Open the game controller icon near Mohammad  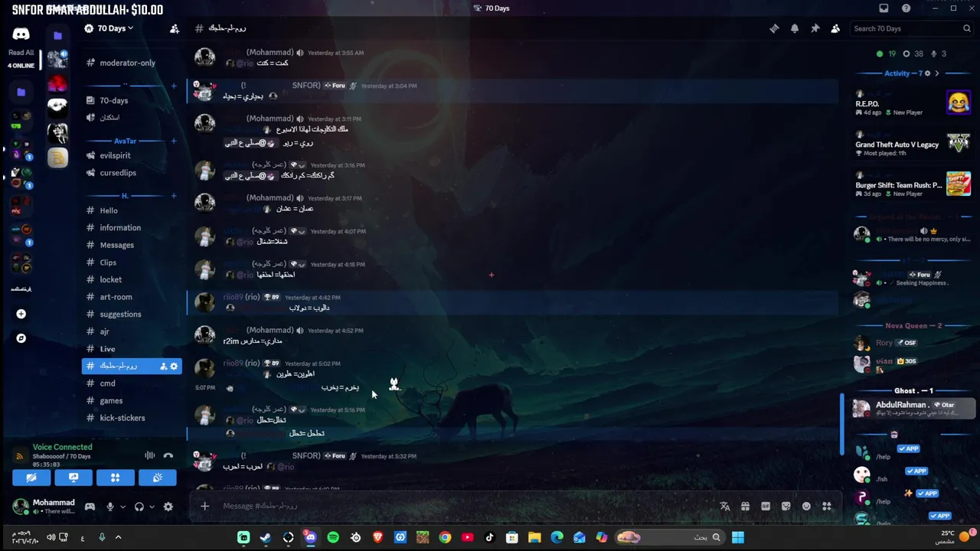[x=90, y=507]
